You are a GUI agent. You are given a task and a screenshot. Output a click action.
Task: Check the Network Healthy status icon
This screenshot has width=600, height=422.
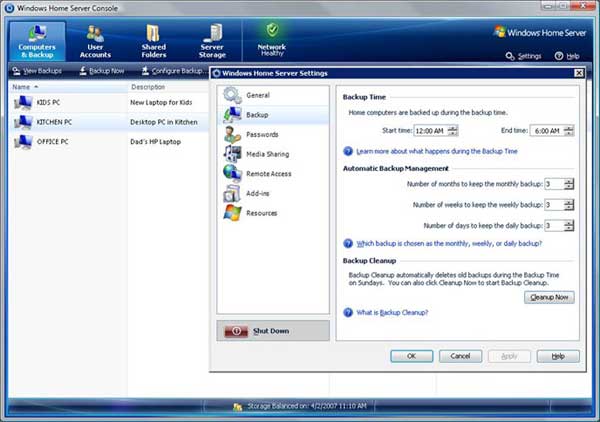click(x=272, y=30)
